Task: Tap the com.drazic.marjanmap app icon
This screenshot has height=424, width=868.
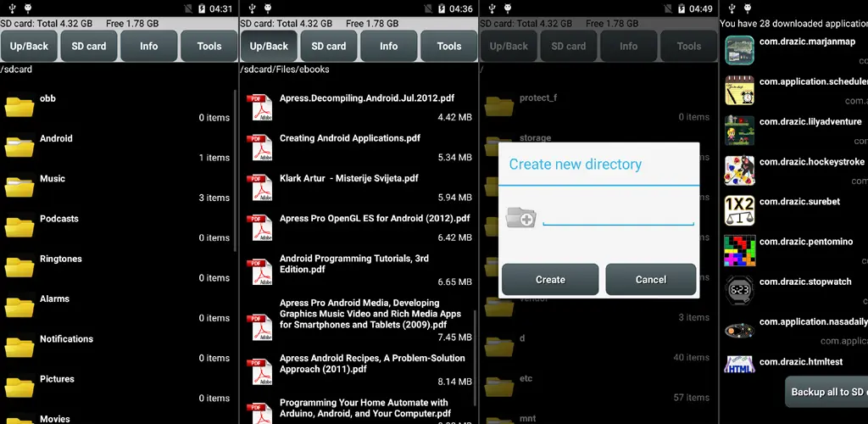Action: [739, 50]
